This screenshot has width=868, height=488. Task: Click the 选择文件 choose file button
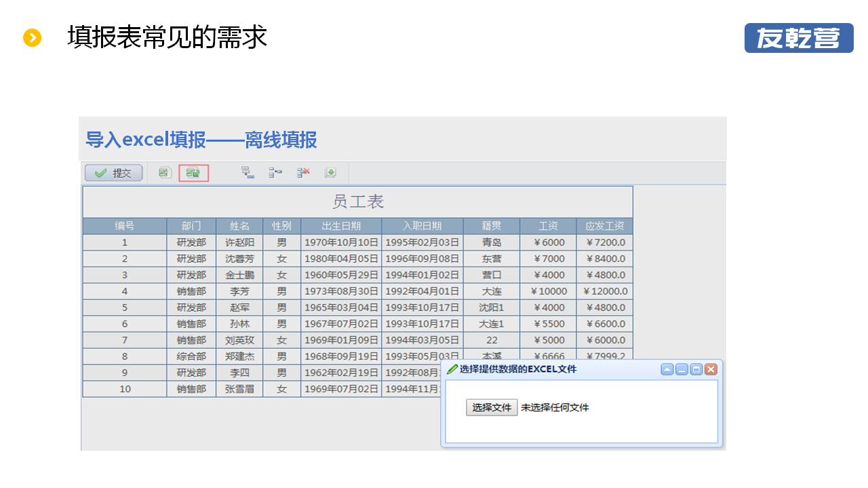coord(492,407)
